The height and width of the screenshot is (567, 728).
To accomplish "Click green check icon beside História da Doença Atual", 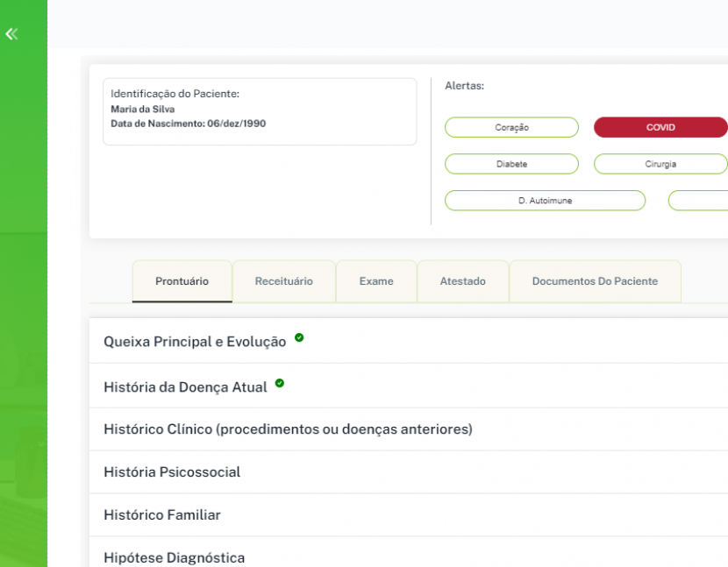I will tap(280, 383).
